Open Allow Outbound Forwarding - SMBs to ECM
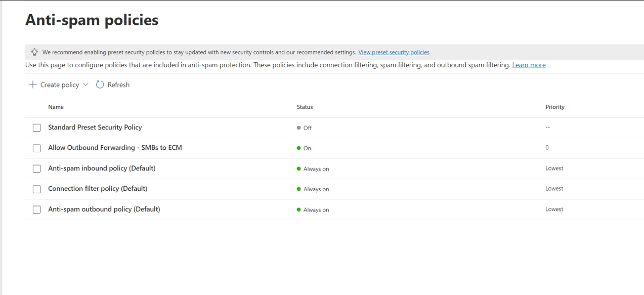This screenshot has width=644, height=295. [115, 147]
